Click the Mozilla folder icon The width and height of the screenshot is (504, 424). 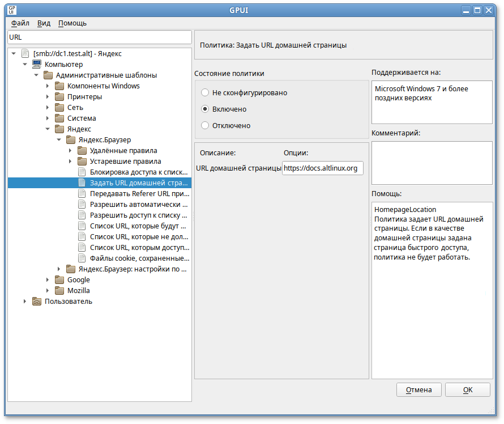(x=59, y=291)
